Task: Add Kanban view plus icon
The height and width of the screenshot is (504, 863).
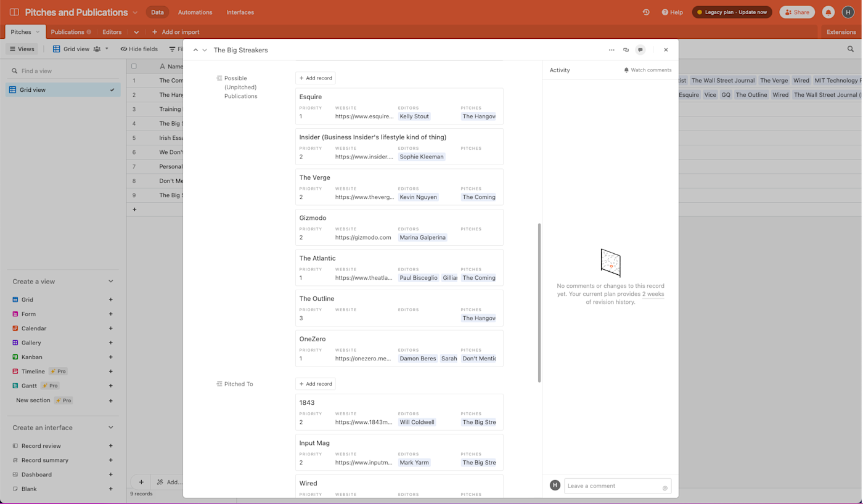Action: click(111, 357)
